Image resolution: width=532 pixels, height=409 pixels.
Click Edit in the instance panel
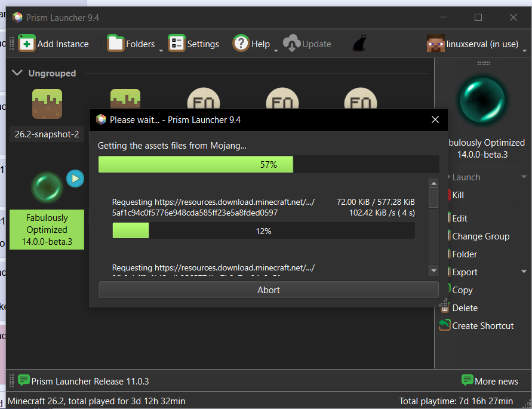pyautogui.click(x=459, y=219)
